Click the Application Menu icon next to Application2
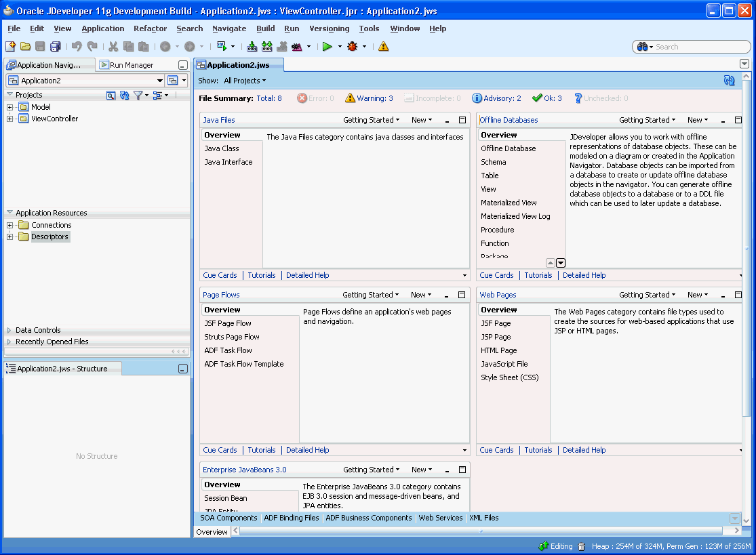Image resolution: width=756 pixels, height=555 pixels. [x=173, y=81]
